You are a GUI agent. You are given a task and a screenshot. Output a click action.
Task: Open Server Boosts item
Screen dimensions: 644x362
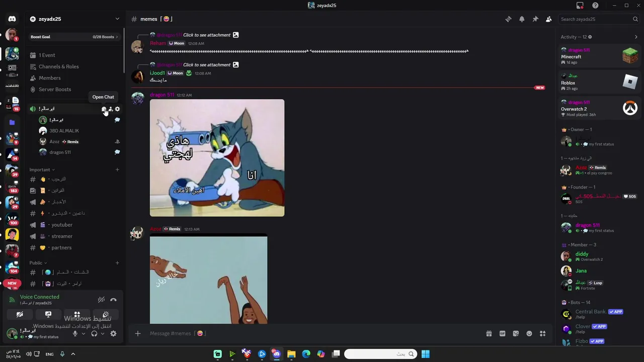74,89
